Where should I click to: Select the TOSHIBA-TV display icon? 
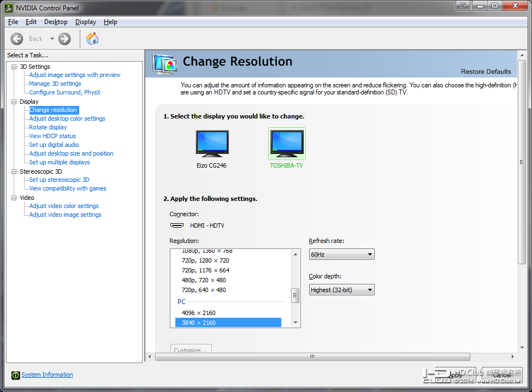[287, 144]
